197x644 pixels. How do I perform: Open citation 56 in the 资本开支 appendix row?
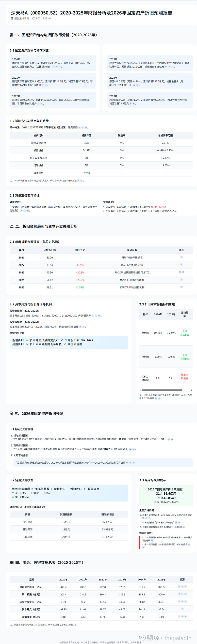(182, 609)
